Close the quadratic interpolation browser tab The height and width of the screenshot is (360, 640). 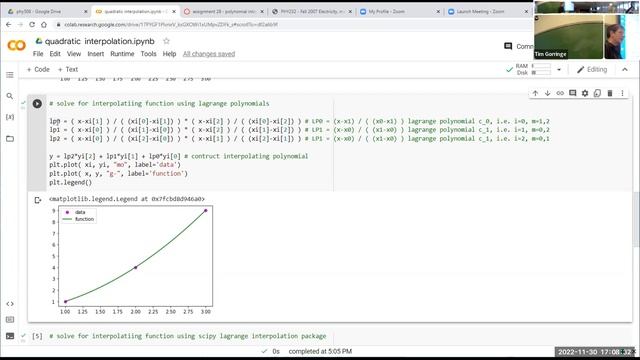click(x=174, y=12)
